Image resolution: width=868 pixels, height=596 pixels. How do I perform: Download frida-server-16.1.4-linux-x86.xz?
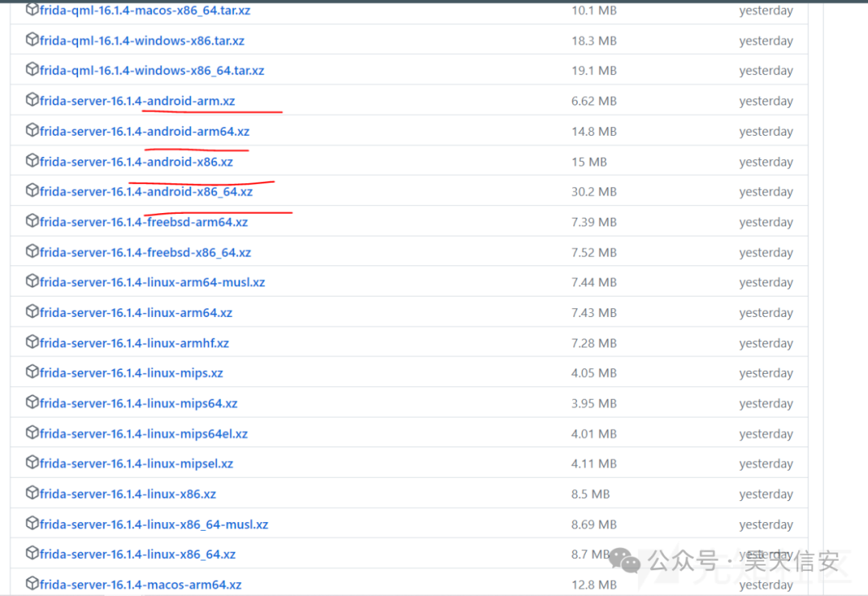(128, 494)
